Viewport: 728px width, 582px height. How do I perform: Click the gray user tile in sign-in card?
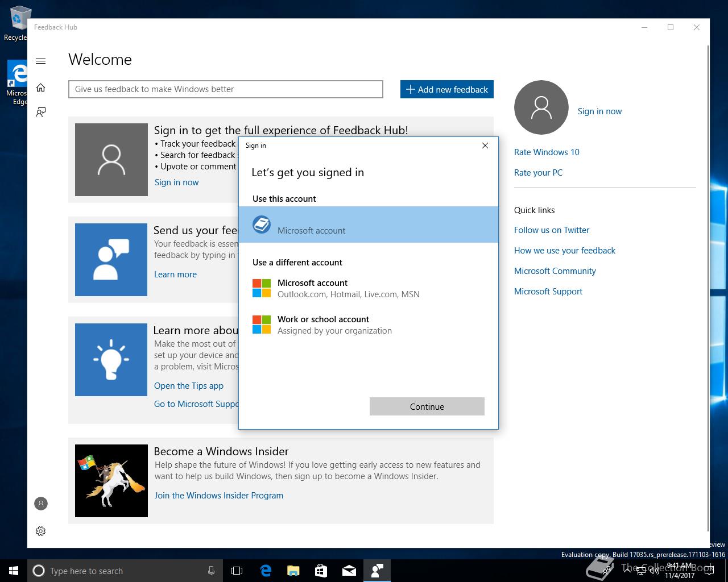(111, 160)
